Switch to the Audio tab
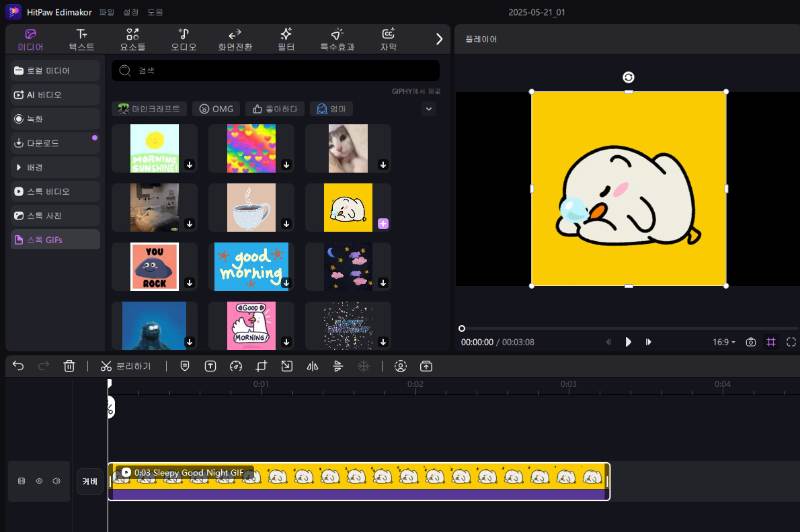Viewport: 800px width, 532px height. [184, 40]
